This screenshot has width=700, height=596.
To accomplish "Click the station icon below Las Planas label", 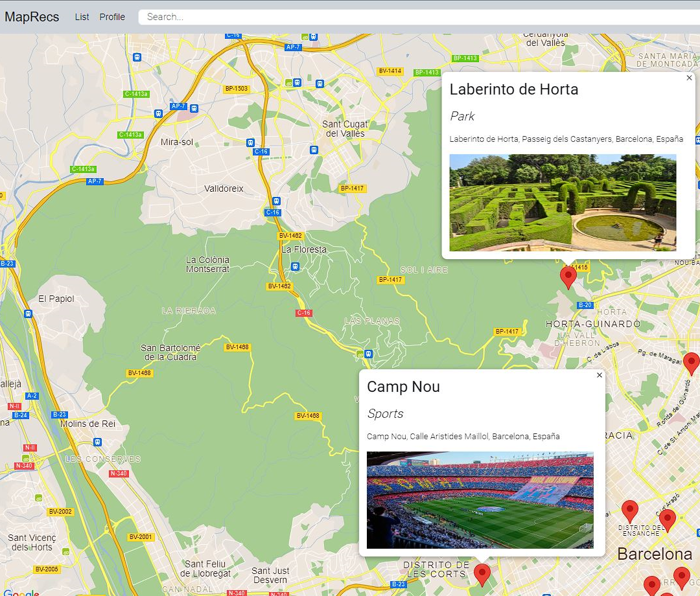I will point(368,354).
